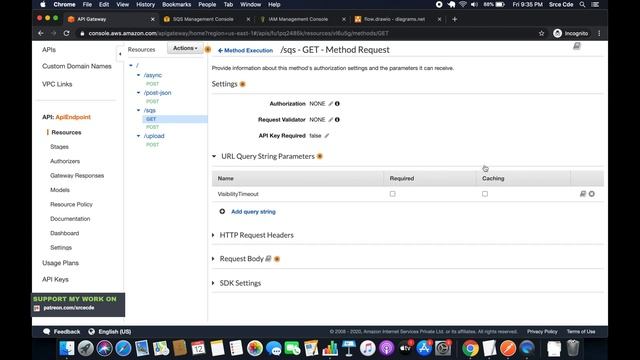Viewport: 640px width, 360px height.
Task: Open Request Validator info icon
Action: click(337, 120)
